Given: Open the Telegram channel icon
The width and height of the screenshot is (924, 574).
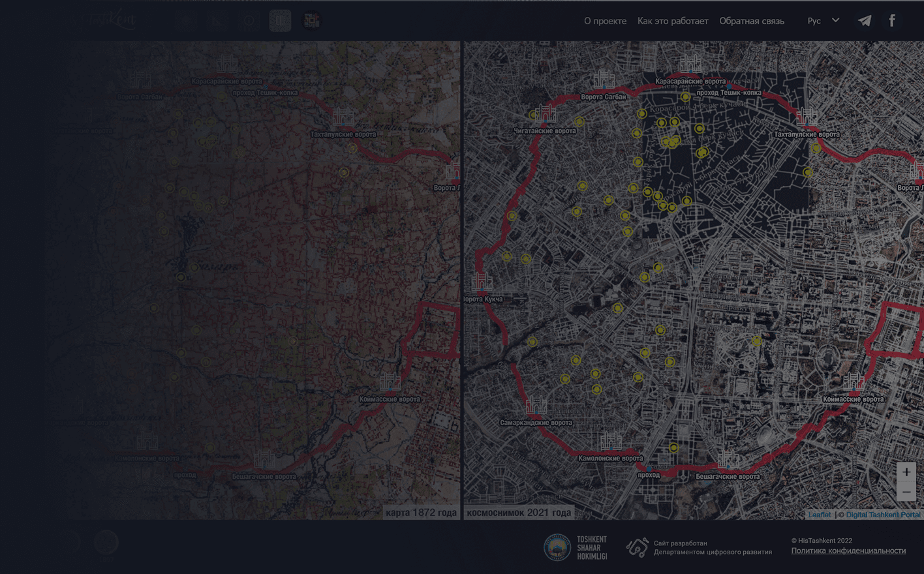Looking at the screenshot, I should pos(865,21).
